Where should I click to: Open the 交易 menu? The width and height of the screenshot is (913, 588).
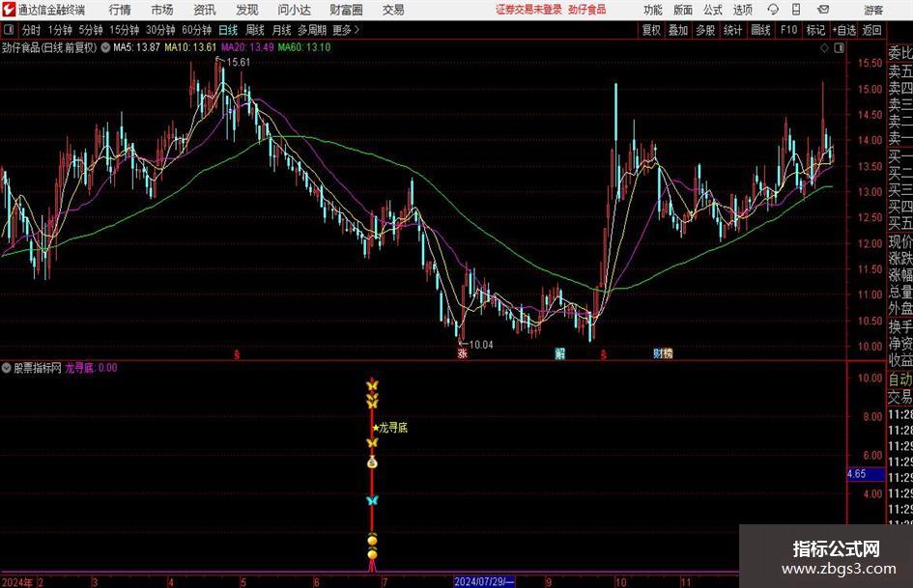click(x=393, y=10)
